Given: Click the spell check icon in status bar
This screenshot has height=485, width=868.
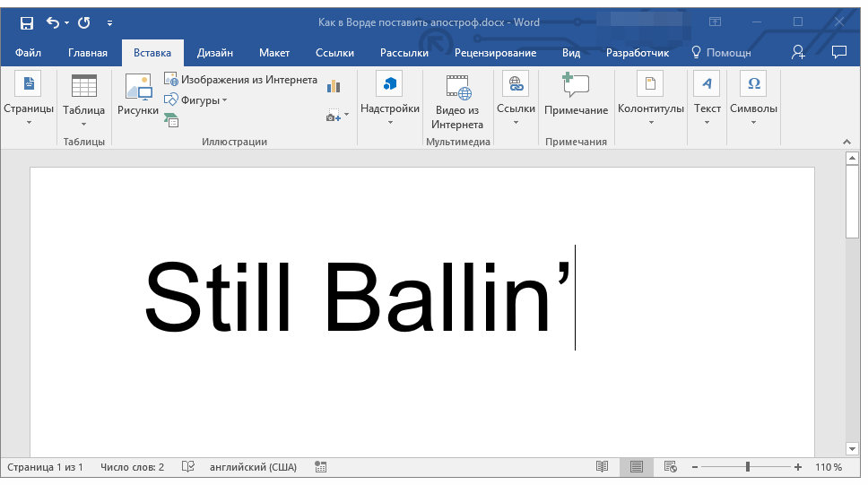Looking at the screenshot, I should [x=188, y=467].
